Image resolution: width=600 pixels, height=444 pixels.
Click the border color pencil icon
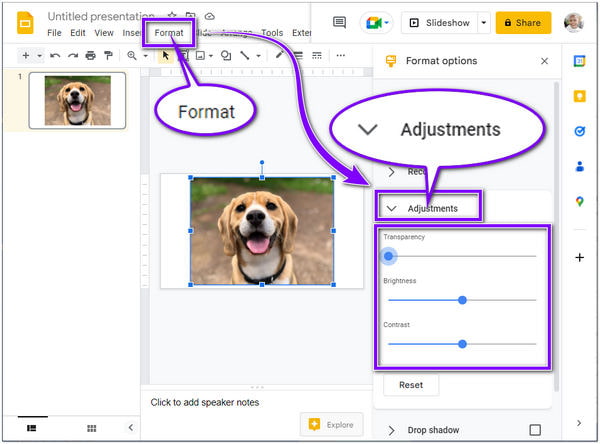point(279,55)
